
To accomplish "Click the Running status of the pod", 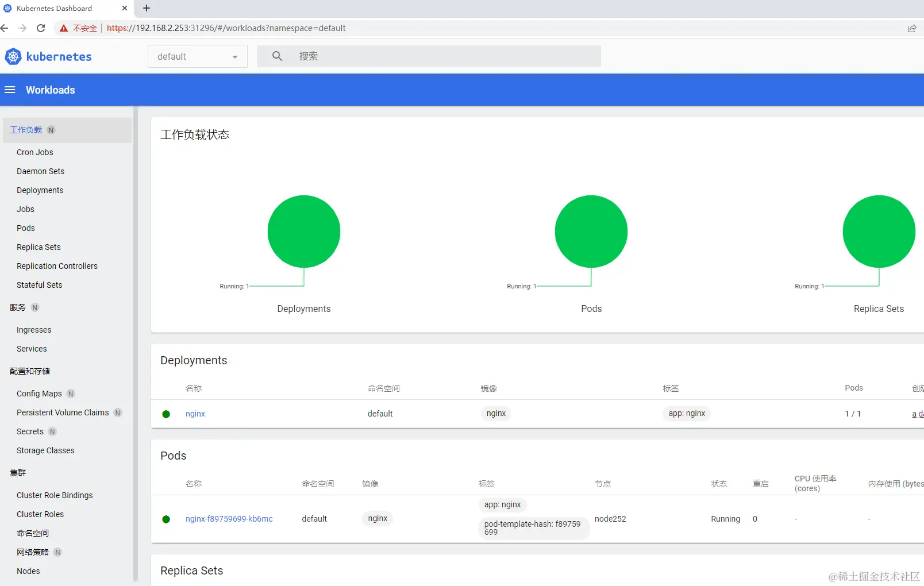I will (726, 519).
